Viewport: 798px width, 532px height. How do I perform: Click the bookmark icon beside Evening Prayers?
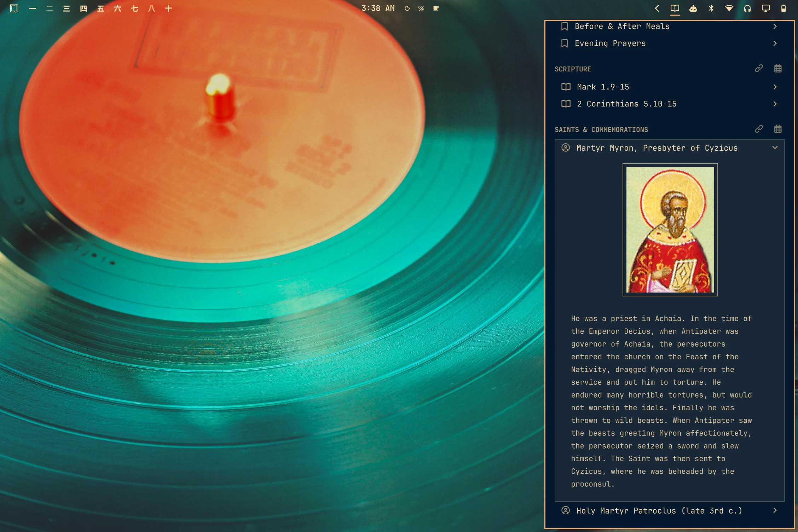(x=565, y=43)
